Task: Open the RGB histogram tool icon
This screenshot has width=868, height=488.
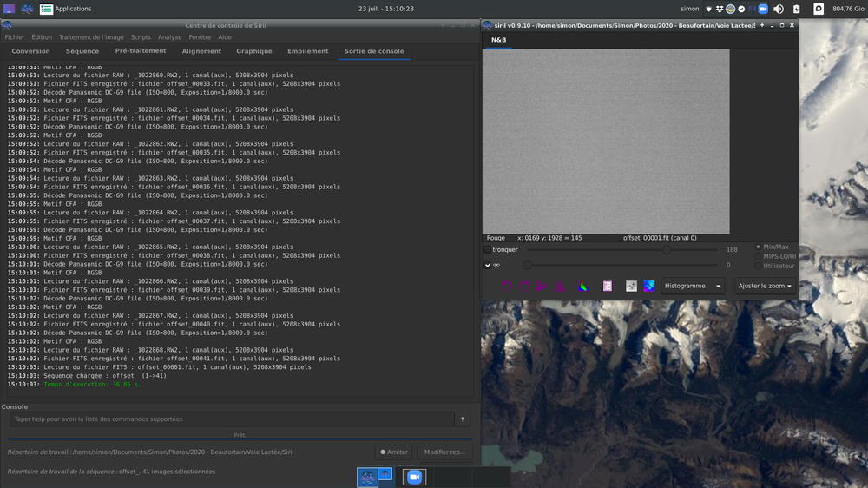Action: pos(583,286)
